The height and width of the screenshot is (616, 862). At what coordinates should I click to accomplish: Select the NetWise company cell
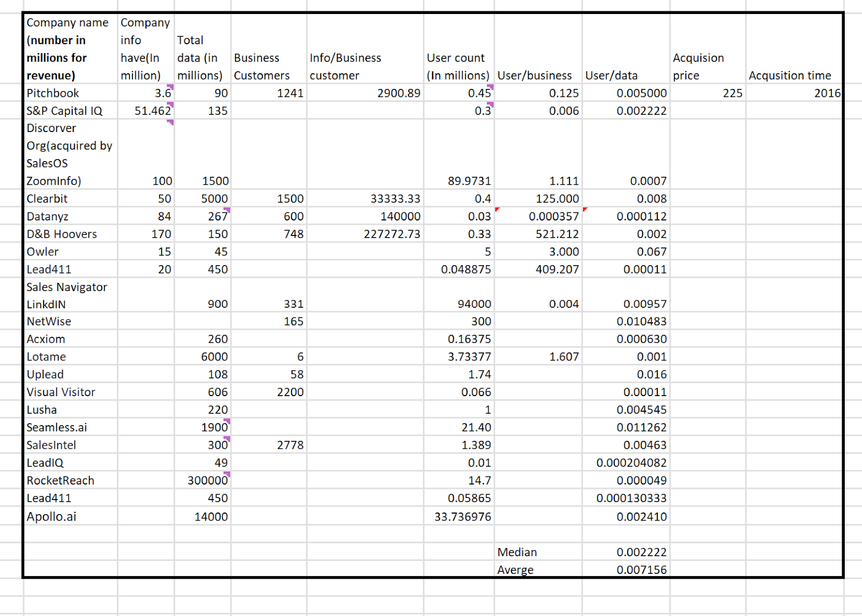coord(71,321)
